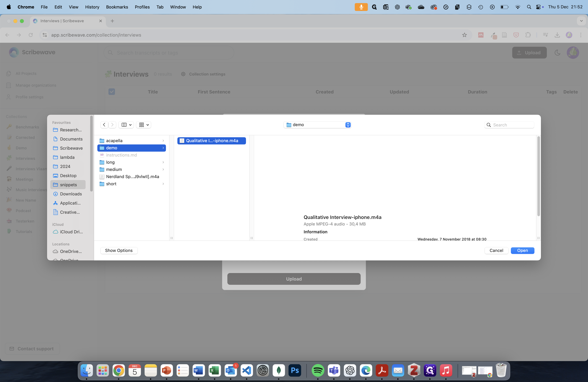Cancel the file picker dialog
The height and width of the screenshot is (382, 588).
(x=496, y=250)
